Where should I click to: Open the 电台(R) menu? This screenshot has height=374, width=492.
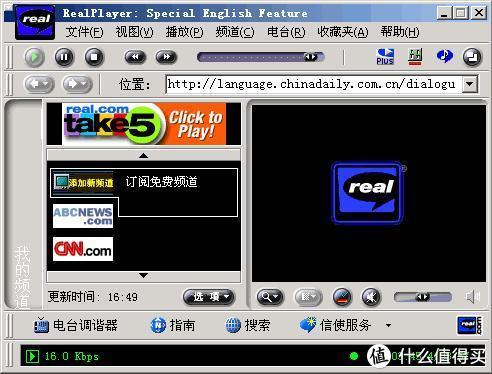[286, 32]
